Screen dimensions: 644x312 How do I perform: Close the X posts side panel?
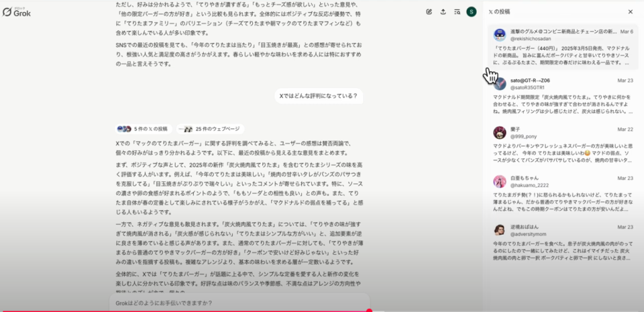[630, 12]
